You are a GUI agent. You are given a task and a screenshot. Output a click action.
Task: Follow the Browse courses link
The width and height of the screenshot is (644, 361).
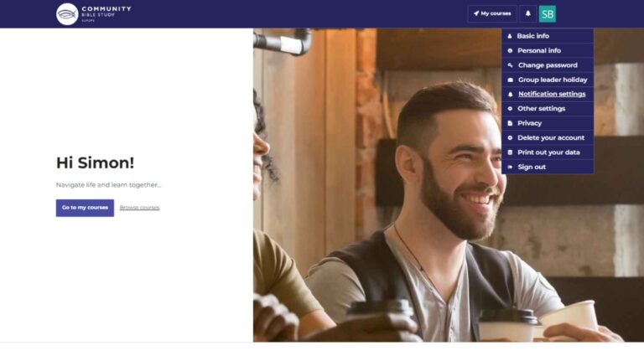140,208
